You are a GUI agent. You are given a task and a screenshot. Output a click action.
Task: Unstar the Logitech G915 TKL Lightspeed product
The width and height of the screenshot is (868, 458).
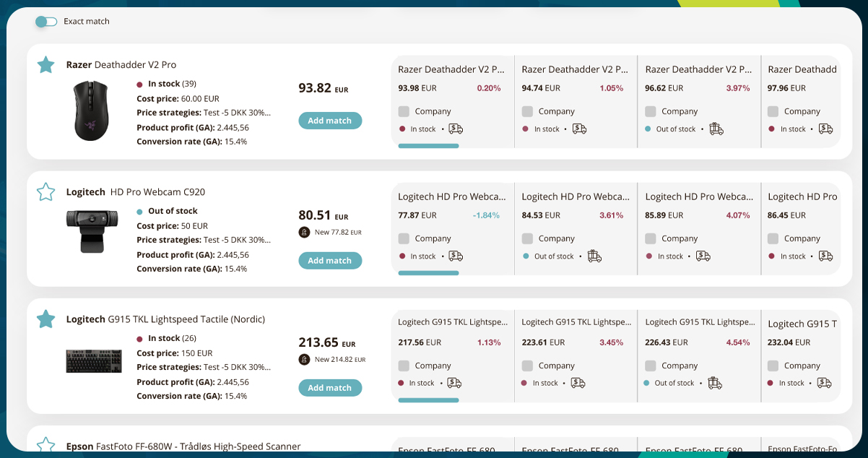click(x=45, y=319)
